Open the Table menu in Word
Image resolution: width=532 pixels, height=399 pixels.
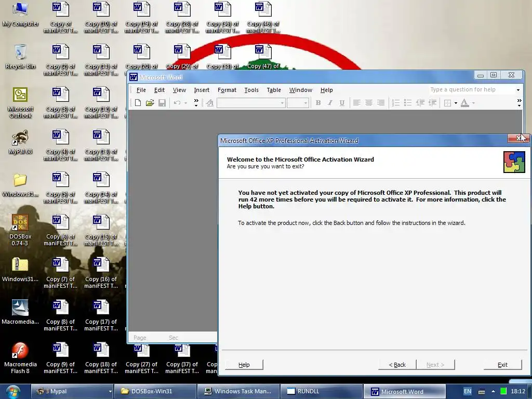point(274,90)
